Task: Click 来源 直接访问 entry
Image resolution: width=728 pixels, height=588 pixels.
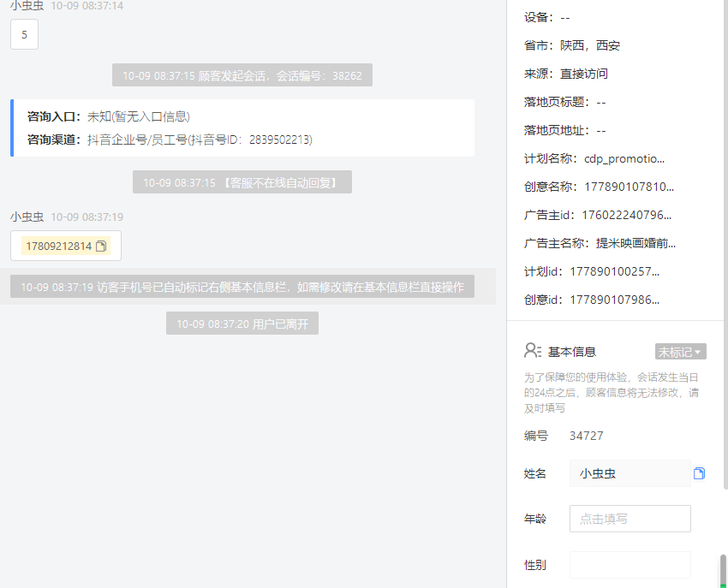Action: [x=566, y=74]
